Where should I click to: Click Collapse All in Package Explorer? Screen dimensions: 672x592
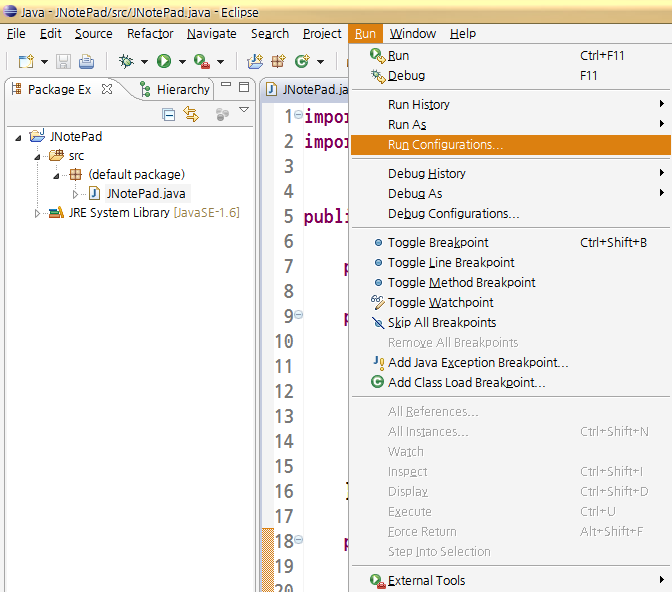pos(168,114)
